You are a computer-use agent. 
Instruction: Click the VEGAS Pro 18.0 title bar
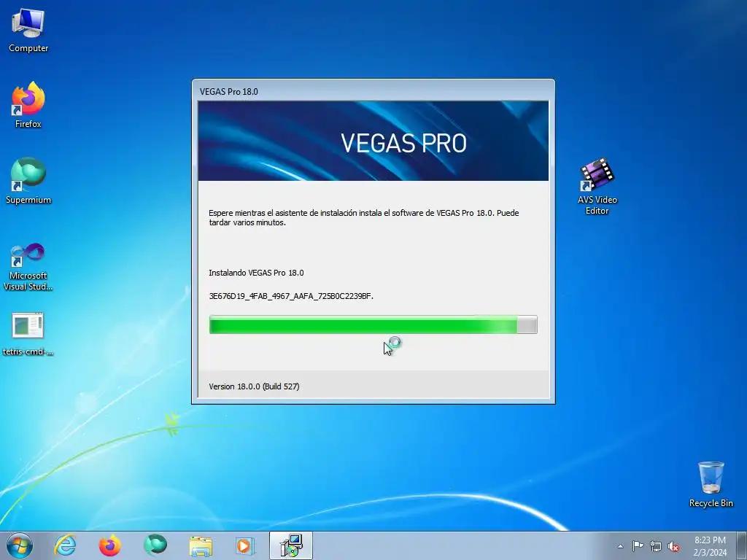(x=373, y=91)
